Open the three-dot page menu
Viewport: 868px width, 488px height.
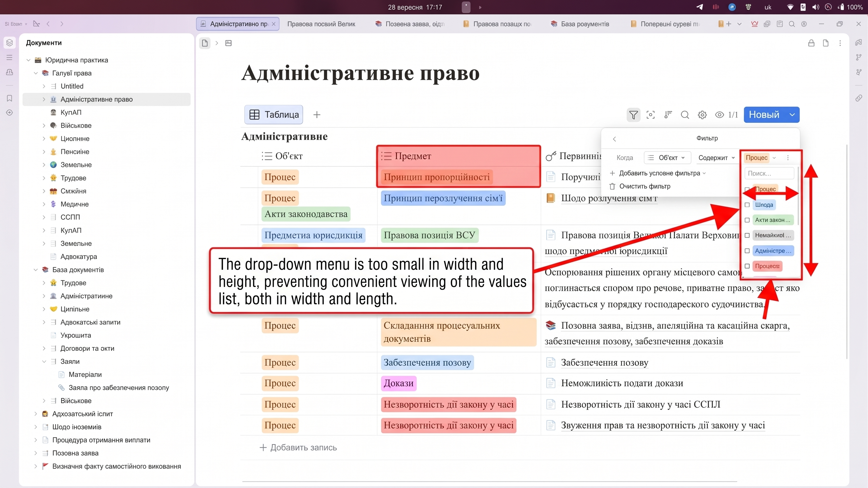(x=840, y=43)
